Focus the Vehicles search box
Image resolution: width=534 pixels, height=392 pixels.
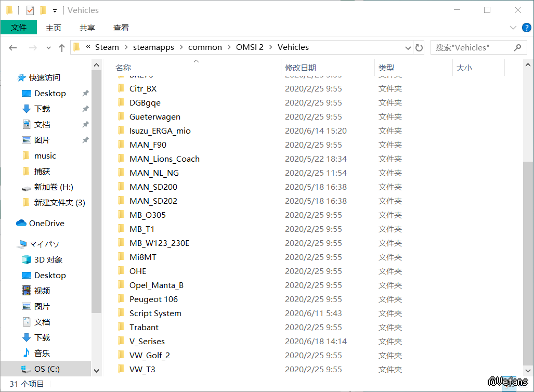point(478,48)
